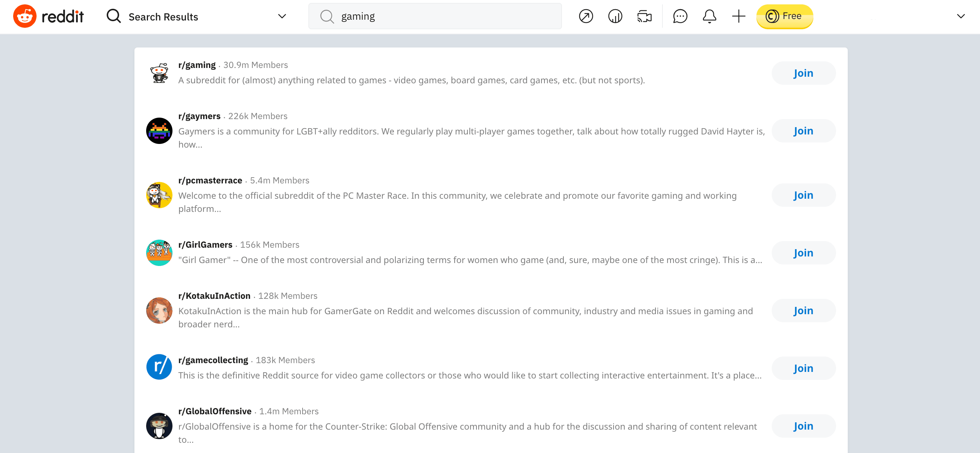Image resolution: width=980 pixels, height=453 pixels.
Task: Join the r/GlobalOffensive community
Action: tap(804, 426)
